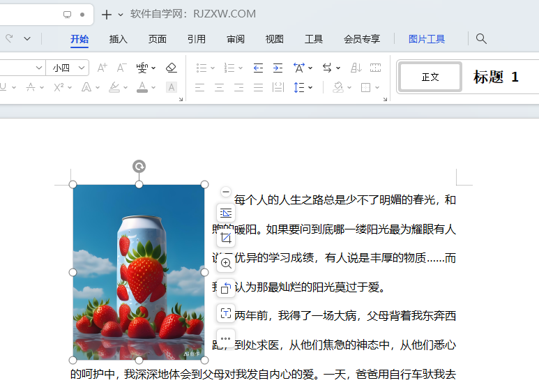The height and width of the screenshot is (392, 539).
Task: Center align the text
Action: click(x=220, y=87)
